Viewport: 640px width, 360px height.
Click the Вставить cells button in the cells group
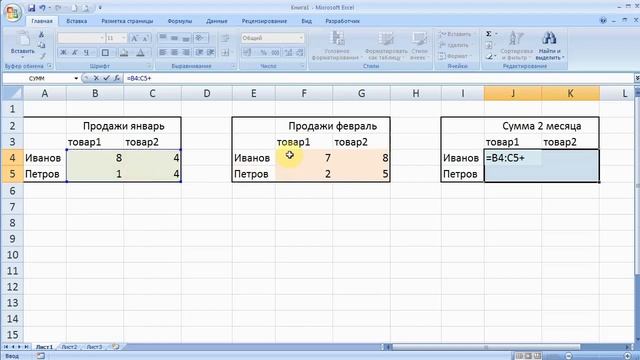(x=455, y=34)
